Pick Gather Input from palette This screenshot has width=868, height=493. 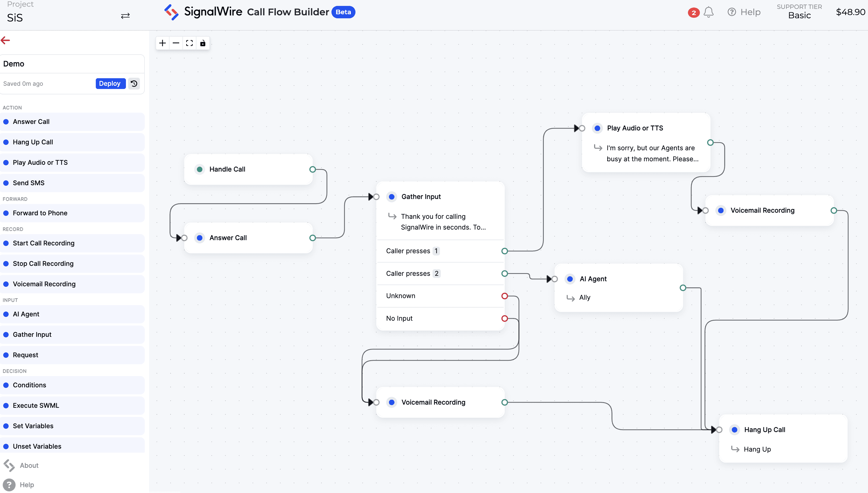tap(72, 334)
